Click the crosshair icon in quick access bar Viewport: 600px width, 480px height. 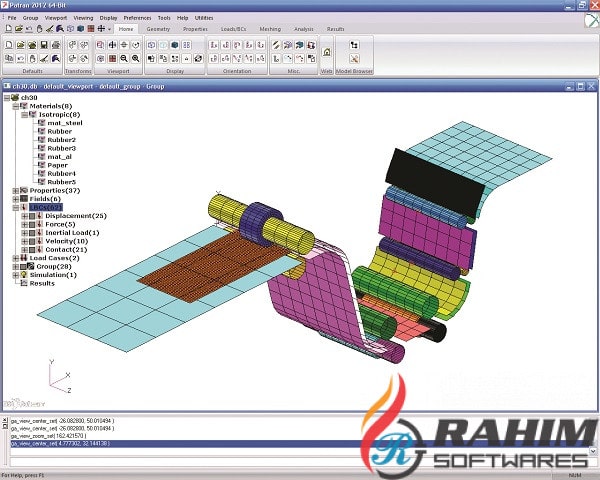(101, 29)
